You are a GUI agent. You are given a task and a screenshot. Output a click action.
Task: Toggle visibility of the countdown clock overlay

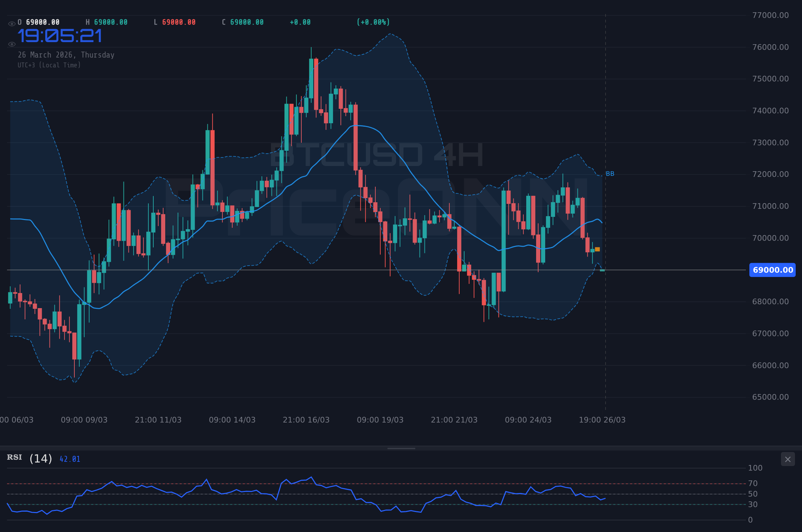coord(12,44)
